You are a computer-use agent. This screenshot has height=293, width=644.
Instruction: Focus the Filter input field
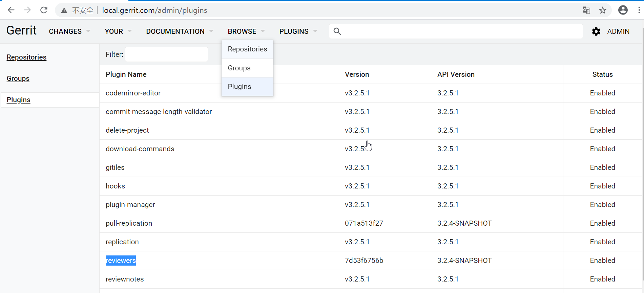point(166,54)
